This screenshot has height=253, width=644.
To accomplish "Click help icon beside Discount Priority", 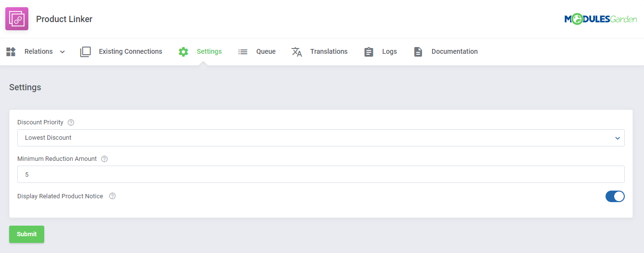I will click(71, 122).
